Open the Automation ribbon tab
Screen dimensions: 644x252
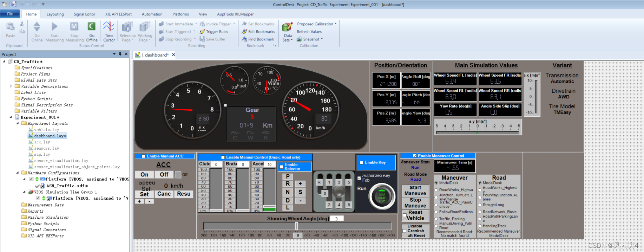point(152,14)
